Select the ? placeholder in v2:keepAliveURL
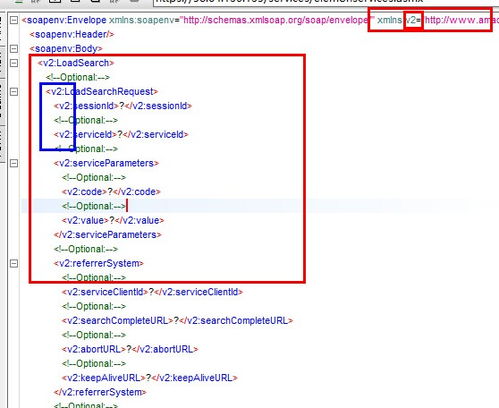This screenshot has height=408, width=499. (149, 378)
